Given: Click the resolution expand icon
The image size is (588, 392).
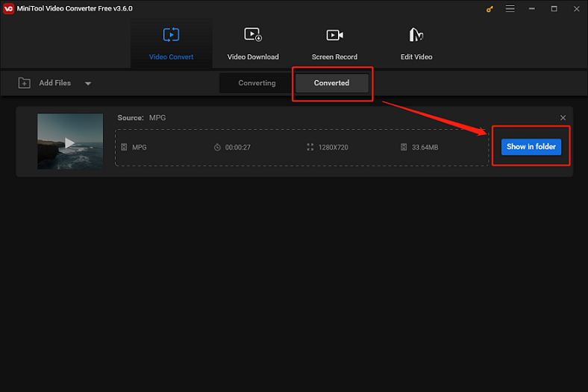Looking at the screenshot, I should 310,147.
